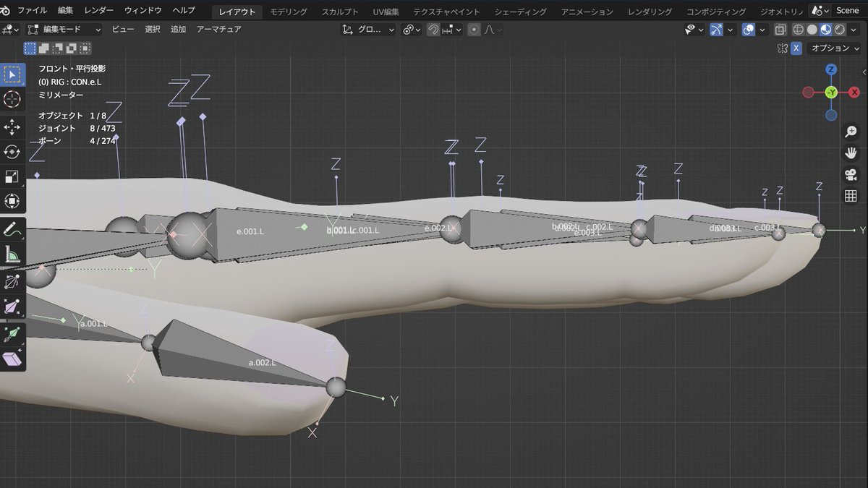Select the 3D Cursor tool
The image size is (868, 488).
tap(12, 99)
